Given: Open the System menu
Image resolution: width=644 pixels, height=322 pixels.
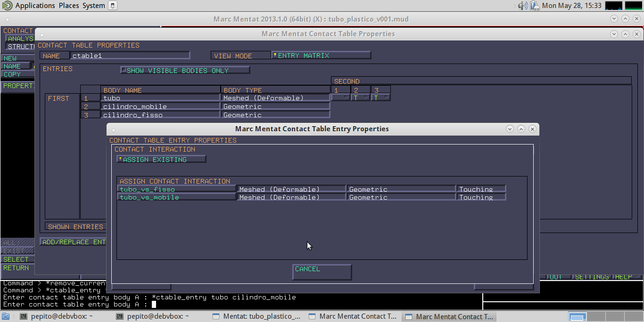Looking at the screenshot, I should pyautogui.click(x=93, y=6).
